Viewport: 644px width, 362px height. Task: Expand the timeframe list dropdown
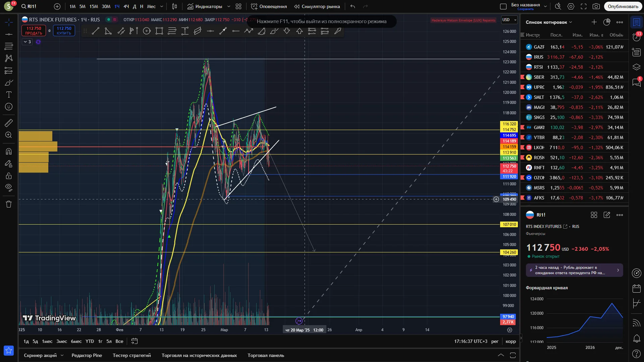click(x=162, y=6)
